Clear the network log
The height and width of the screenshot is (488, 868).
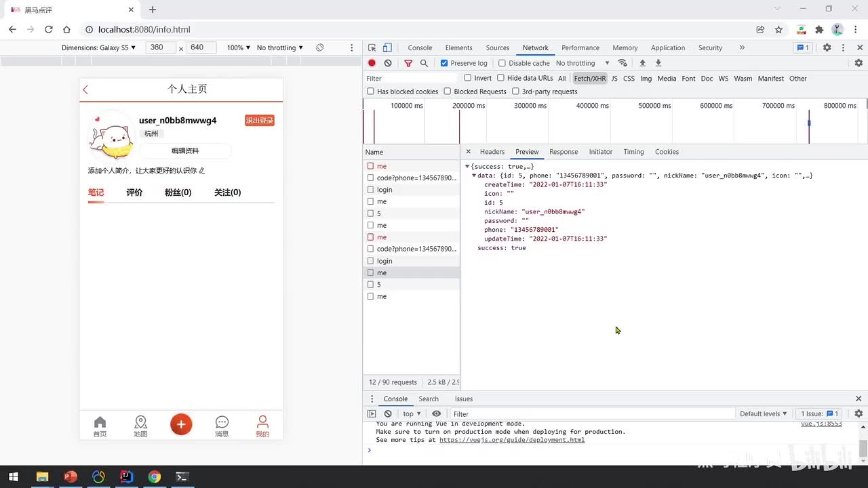[388, 63]
